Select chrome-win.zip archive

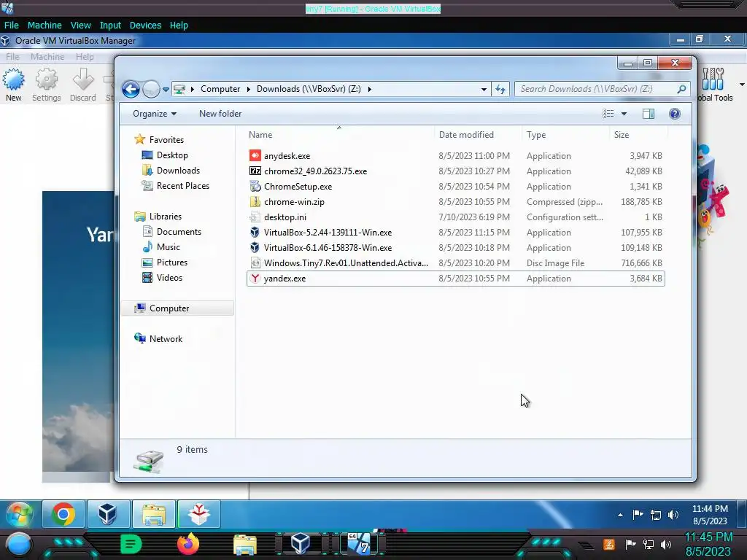(x=455, y=201)
